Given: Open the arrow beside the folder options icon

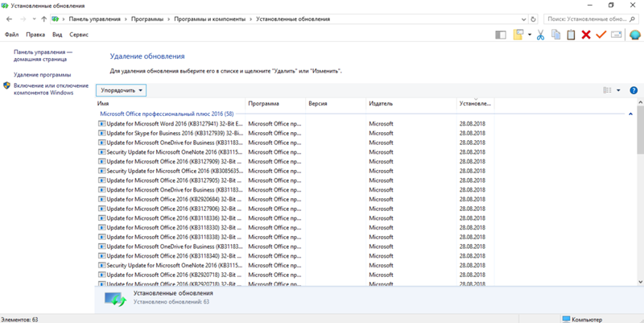Looking at the screenshot, I should click(530, 35).
